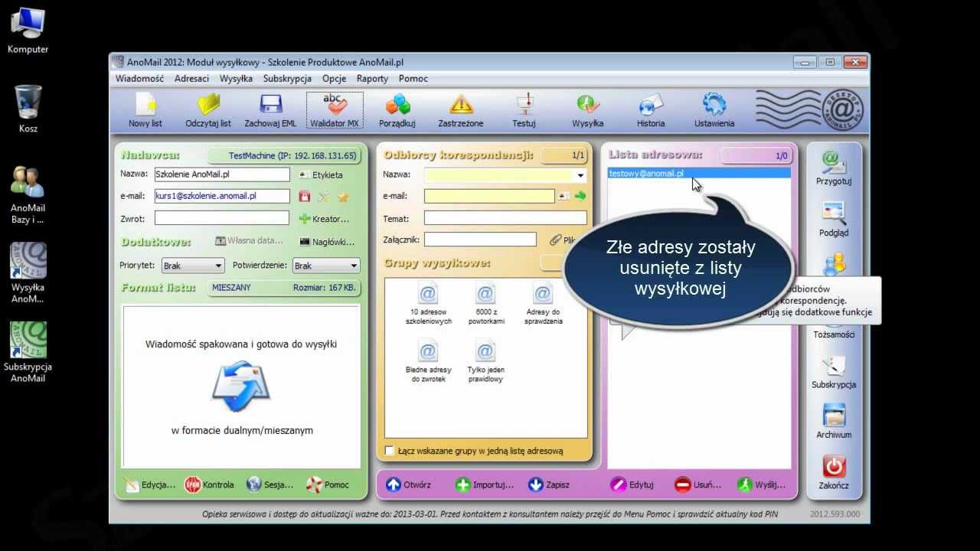The width and height of the screenshot is (980, 551).
Task: Open the Odczytaj list toolbar icon
Action: [x=208, y=110]
